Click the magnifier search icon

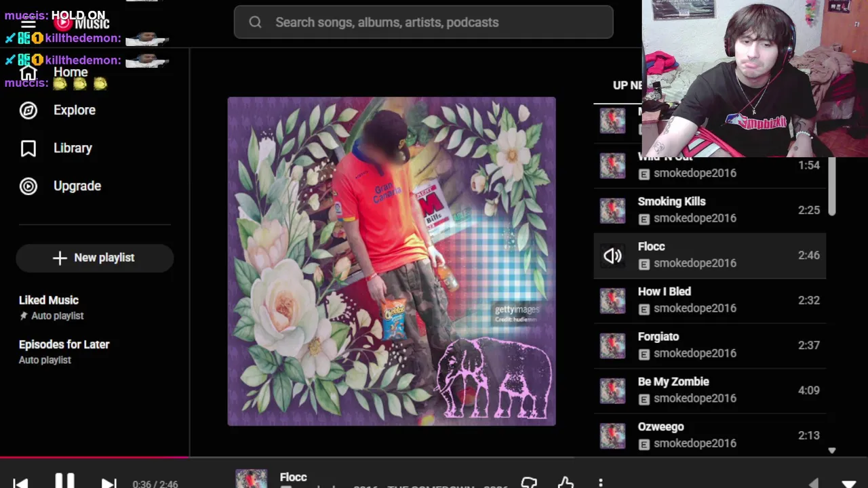255,22
